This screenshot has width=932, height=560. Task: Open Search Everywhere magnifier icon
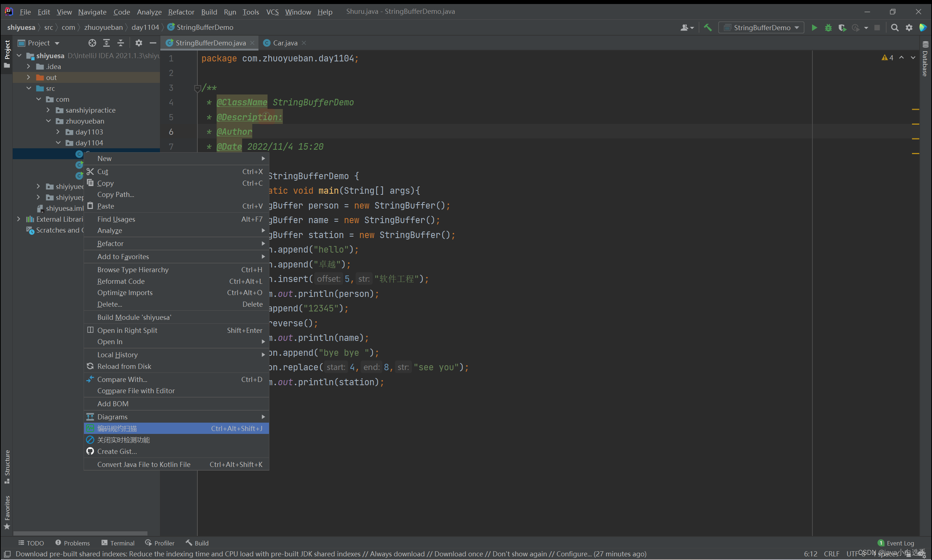[894, 28]
